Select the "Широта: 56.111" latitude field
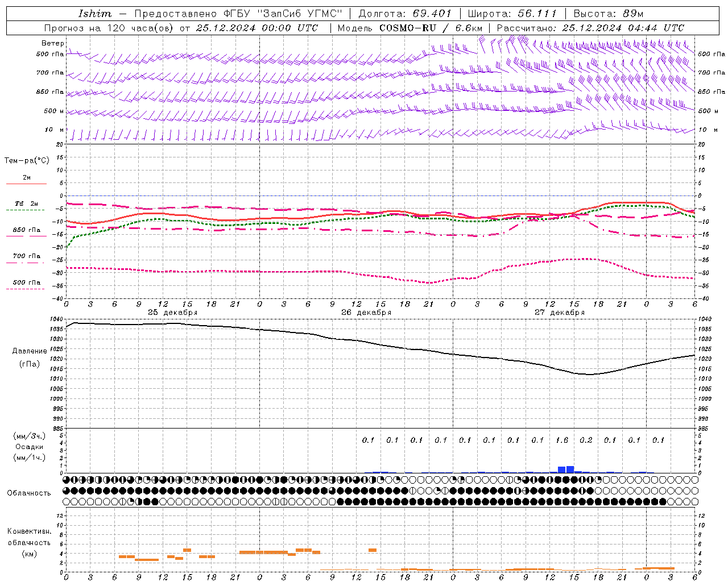Screen dimensions: 728x582 (x=512, y=13)
